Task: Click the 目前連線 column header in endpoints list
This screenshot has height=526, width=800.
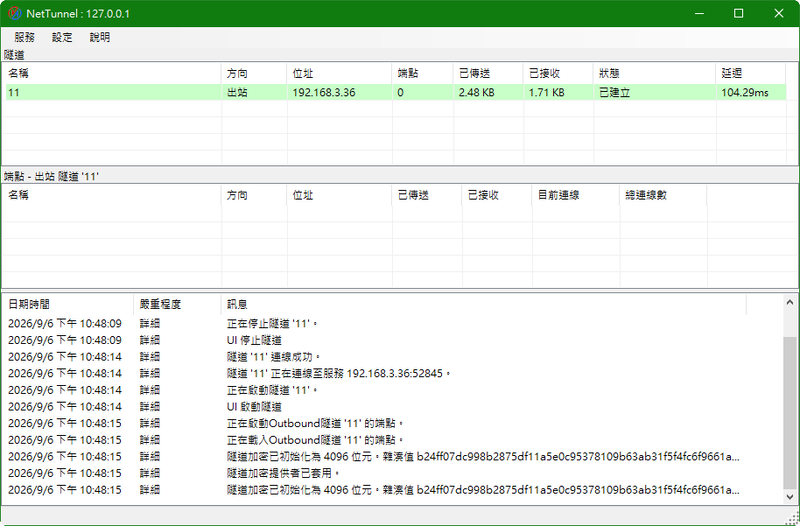Action: point(577,195)
